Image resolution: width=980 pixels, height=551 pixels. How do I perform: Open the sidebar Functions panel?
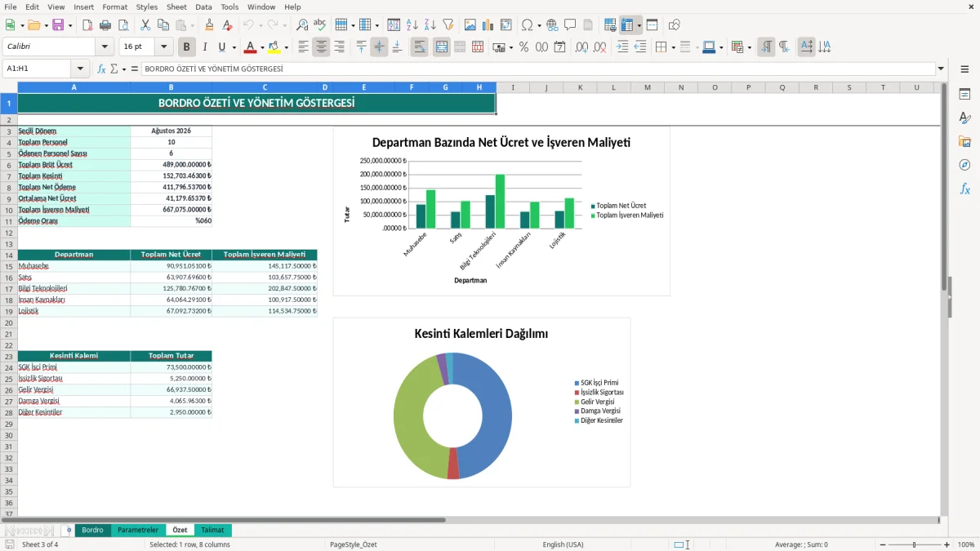(964, 189)
